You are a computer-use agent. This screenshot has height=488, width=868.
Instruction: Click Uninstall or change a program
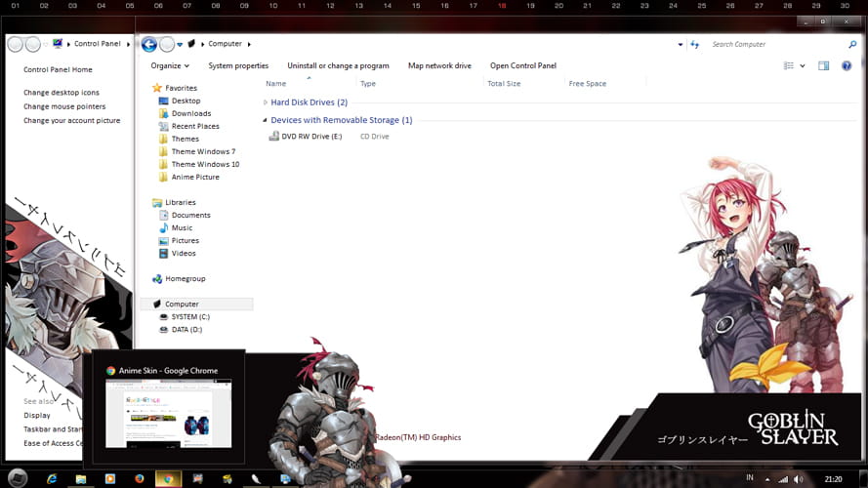point(338,66)
